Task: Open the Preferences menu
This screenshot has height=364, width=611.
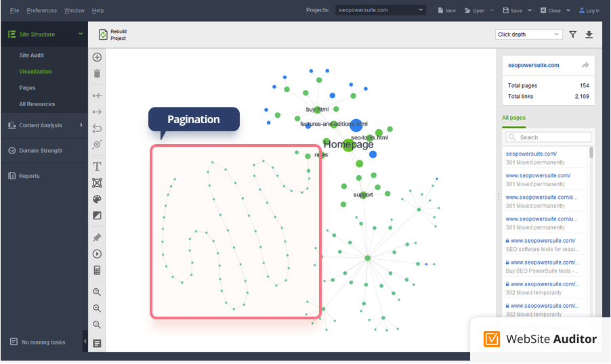Action: pyautogui.click(x=42, y=11)
